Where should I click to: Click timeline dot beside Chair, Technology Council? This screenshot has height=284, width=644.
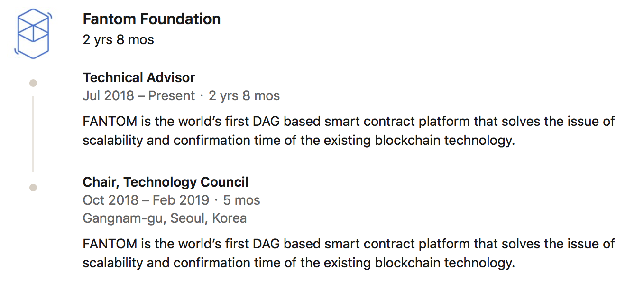coord(33,188)
